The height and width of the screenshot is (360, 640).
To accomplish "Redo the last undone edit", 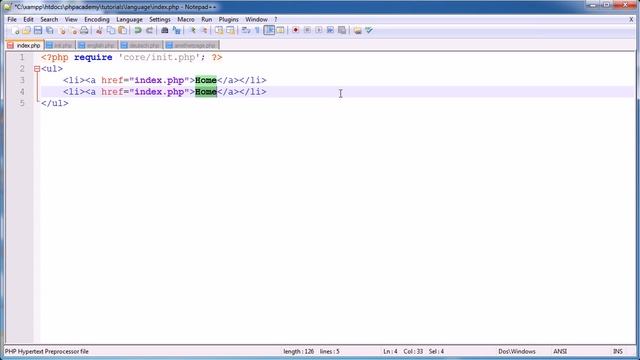I will (x=149, y=31).
